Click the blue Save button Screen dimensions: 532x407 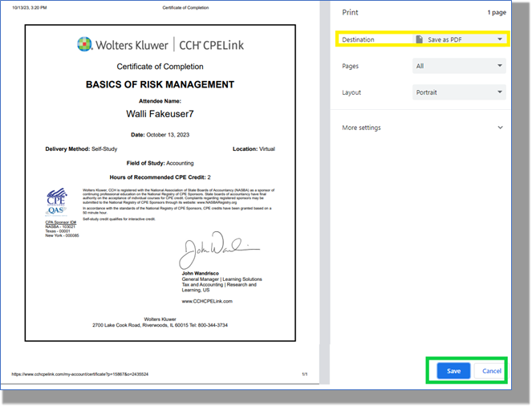tap(453, 371)
